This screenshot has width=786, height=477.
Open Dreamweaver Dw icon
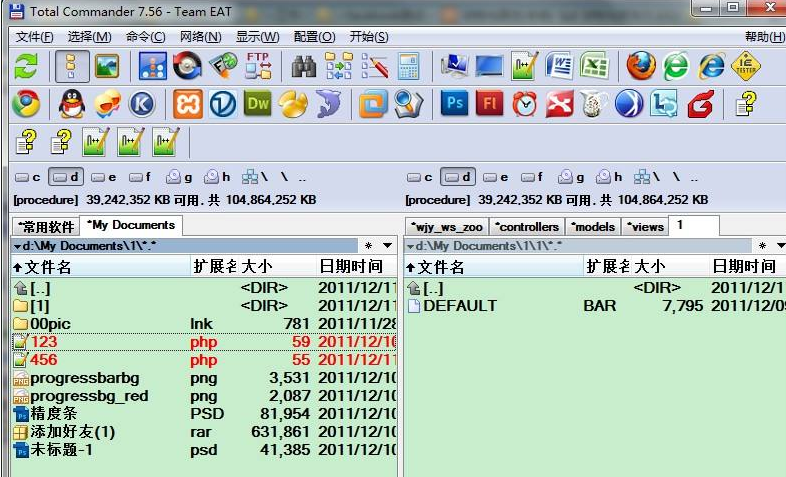(x=258, y=104)
